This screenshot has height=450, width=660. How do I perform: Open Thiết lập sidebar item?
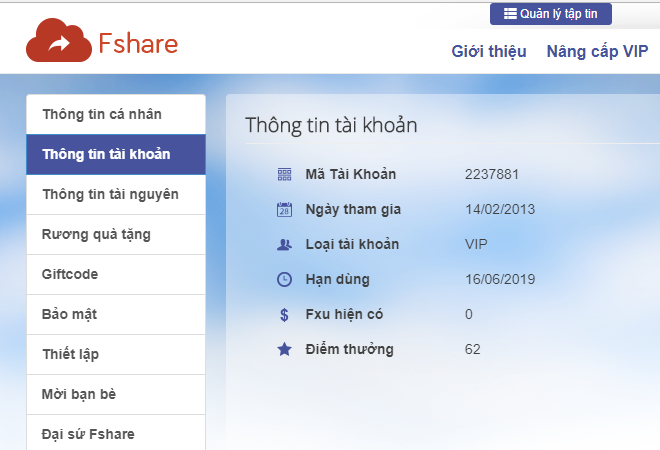point(116,354)
